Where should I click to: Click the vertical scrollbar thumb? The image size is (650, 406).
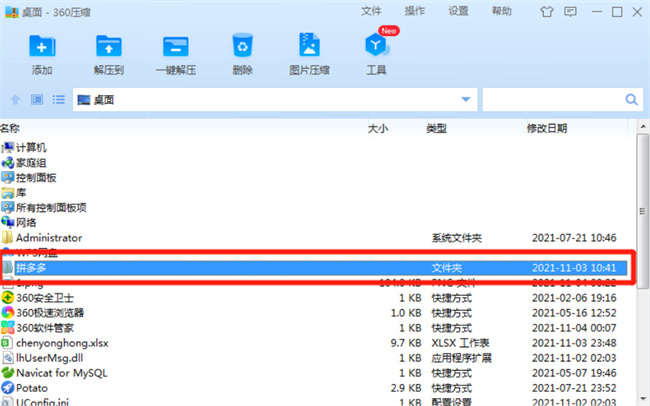pos(643,212)
